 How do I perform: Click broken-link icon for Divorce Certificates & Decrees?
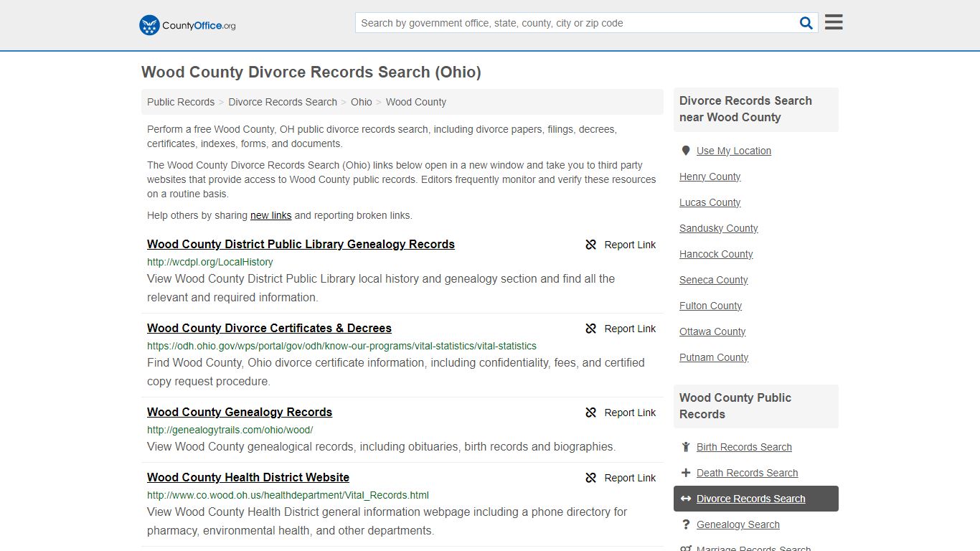591,329
